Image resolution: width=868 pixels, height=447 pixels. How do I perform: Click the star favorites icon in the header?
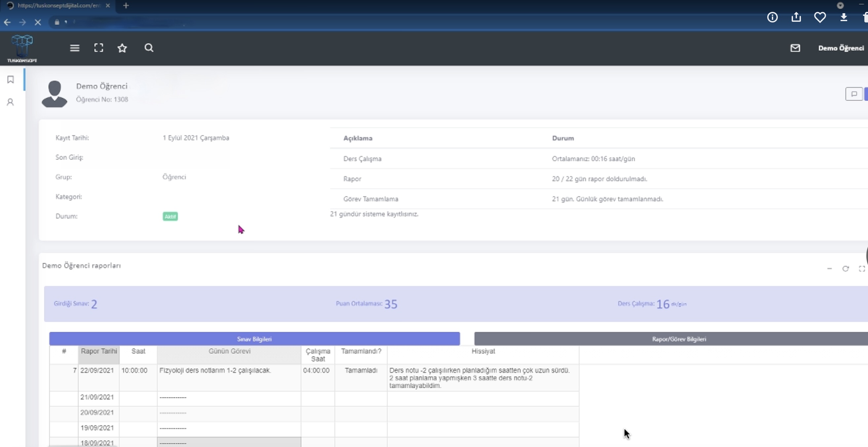coord(122,48)
